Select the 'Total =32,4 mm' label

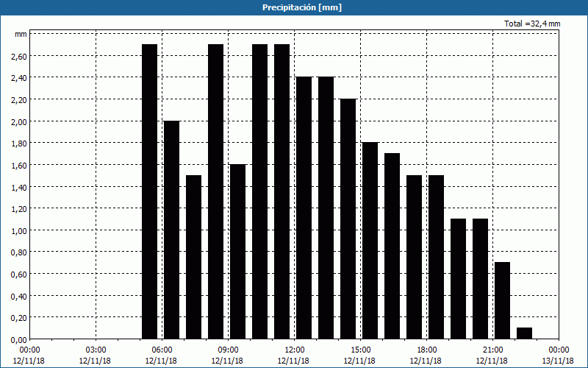[x=532, y=24]
